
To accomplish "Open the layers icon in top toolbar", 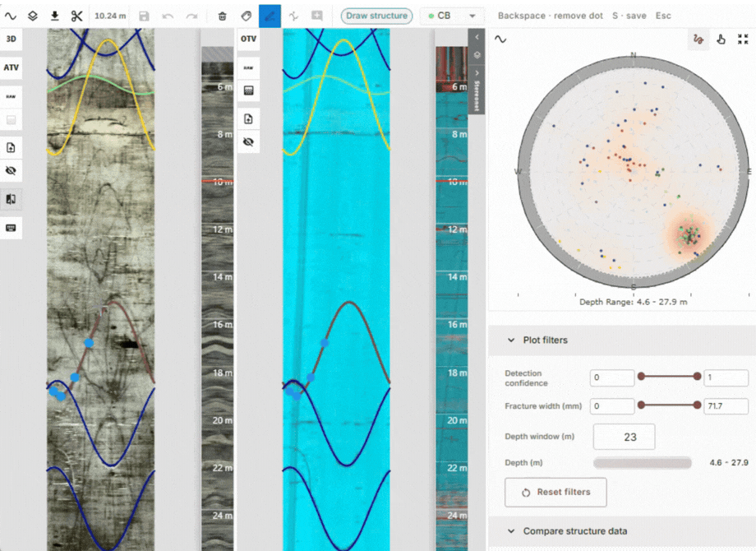I will pyautogui.click(x=32, y=16).
